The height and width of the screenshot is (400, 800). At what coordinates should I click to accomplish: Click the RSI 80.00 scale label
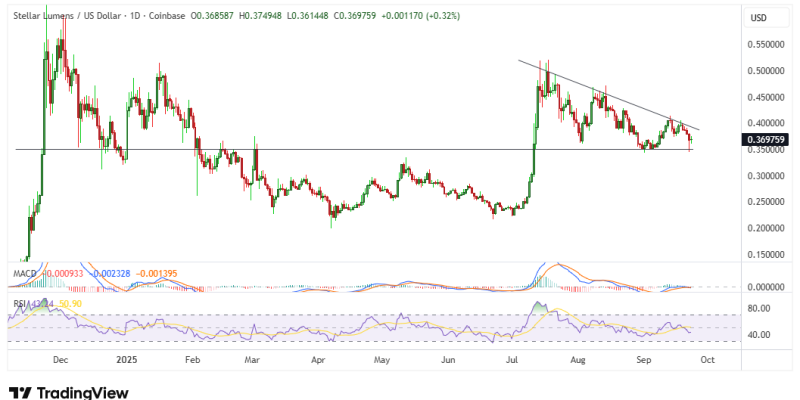click(x=757, y=309)
